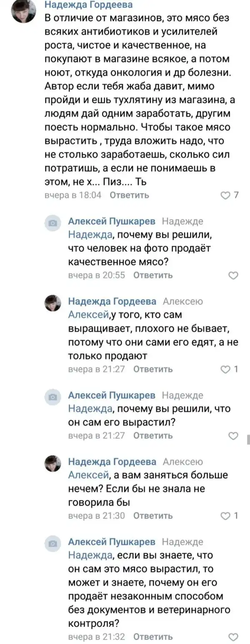Like Алексей's comment posted at 21:32
Screen dimensions: 250x644
[x=234, y=637]
